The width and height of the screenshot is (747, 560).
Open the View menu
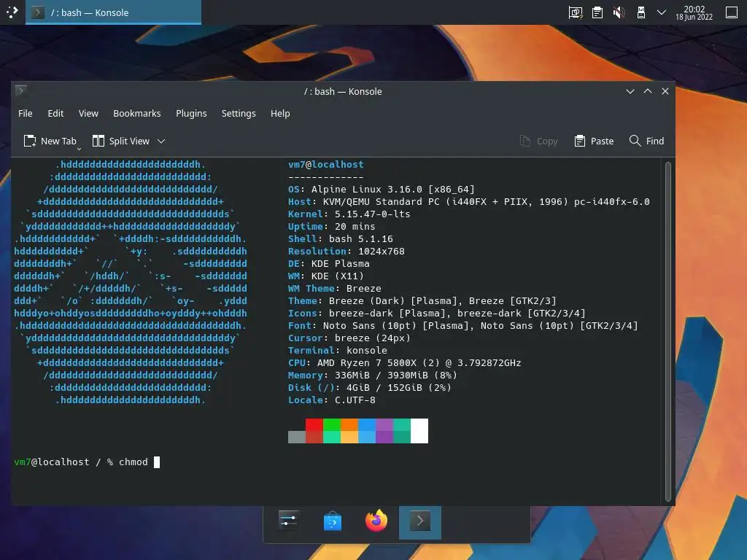click(x=88, y=113)
